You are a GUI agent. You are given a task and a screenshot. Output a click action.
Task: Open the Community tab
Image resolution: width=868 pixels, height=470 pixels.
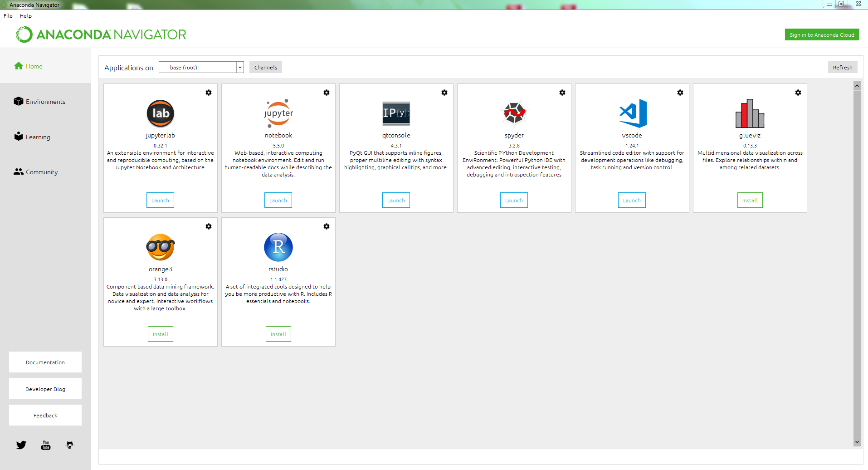tap(36, 172)
